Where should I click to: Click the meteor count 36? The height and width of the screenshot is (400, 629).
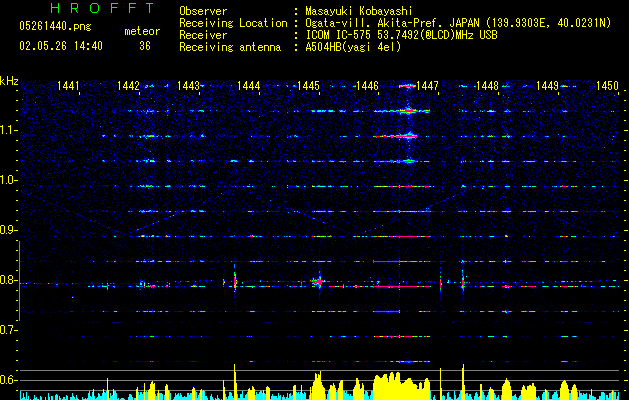point(145,46)
